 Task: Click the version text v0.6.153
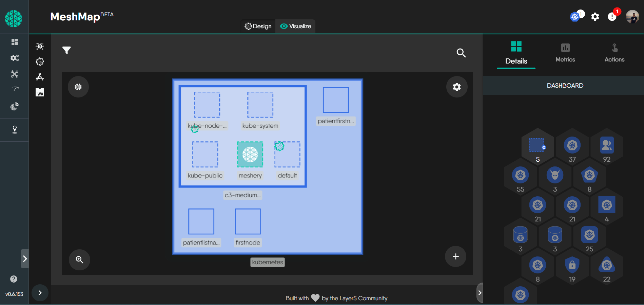coord(14,294)
